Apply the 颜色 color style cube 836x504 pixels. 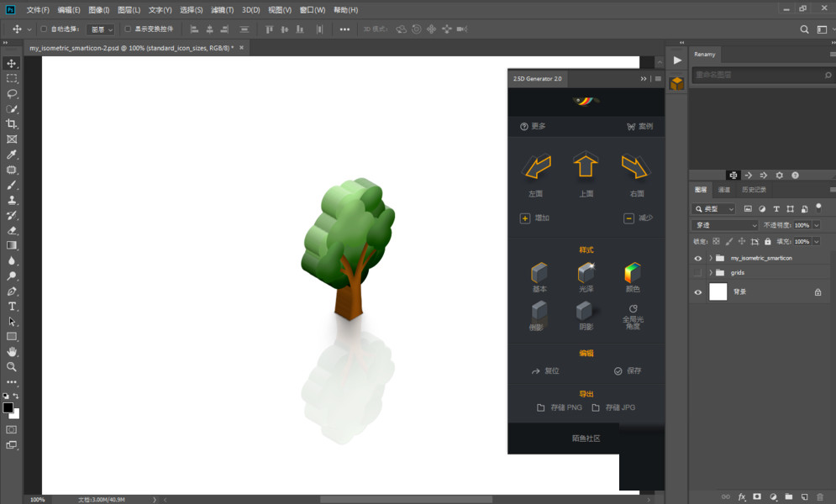(x=633, y=273)
